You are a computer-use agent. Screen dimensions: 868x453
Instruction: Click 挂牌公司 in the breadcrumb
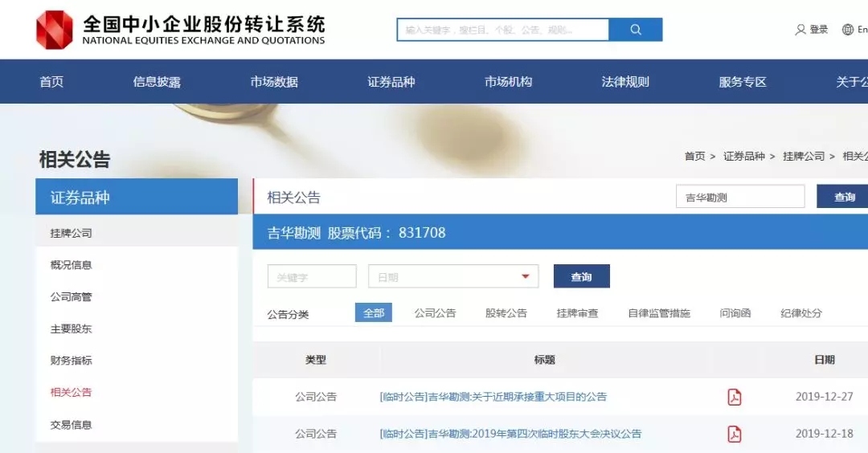[804, 157]
